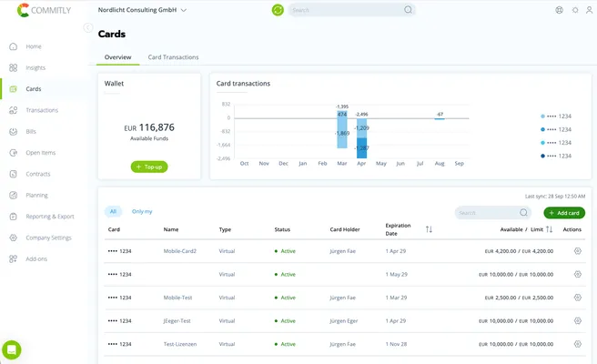This screenshot has width=597, height=364.
Task: Open the Test-Lizenzen card link
Action: (180, 344)
